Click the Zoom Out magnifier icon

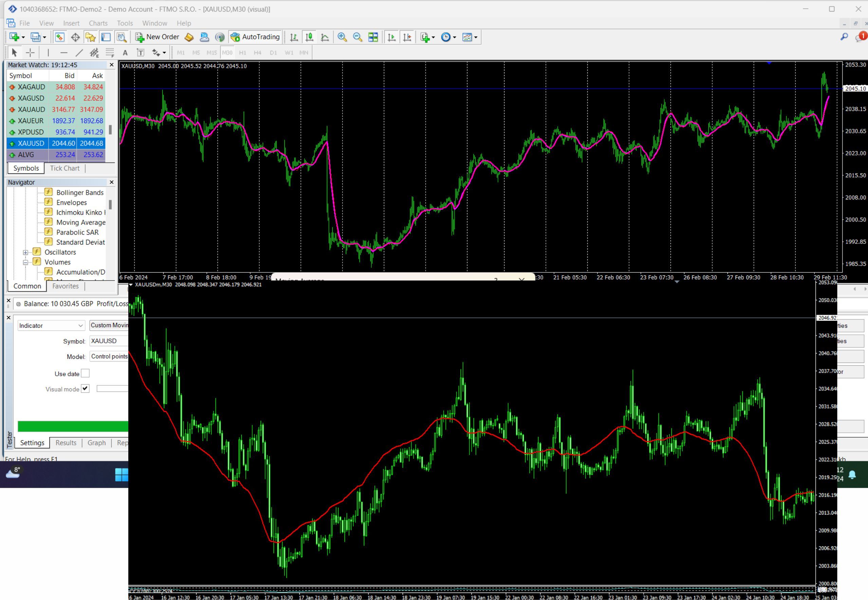click(357, 37)
